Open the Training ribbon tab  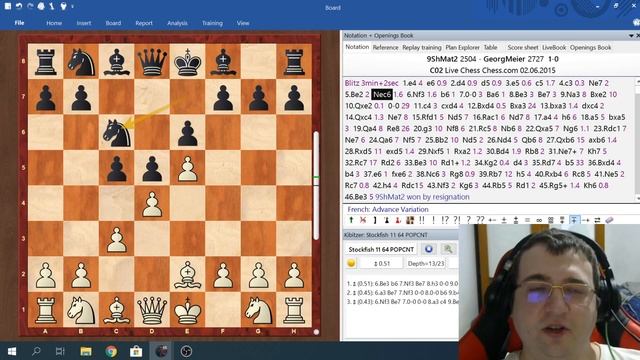(212, 23)
